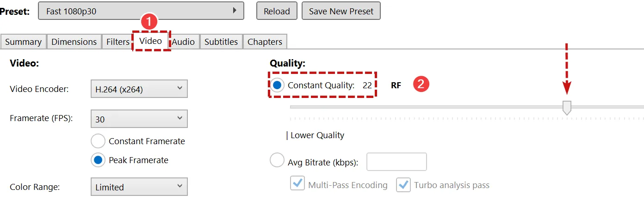Open the Video Encoder dropdown

coord(139,89)
